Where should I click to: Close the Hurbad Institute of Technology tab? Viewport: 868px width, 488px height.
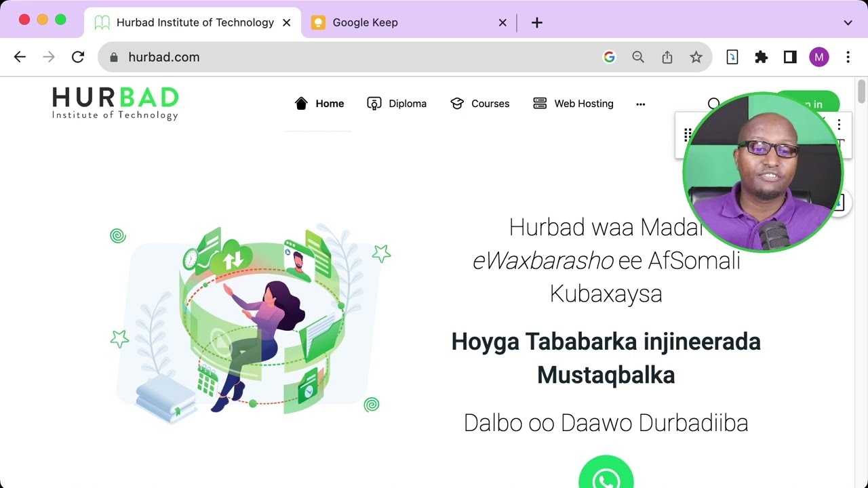pyautogui.click(x=286, y=22)
